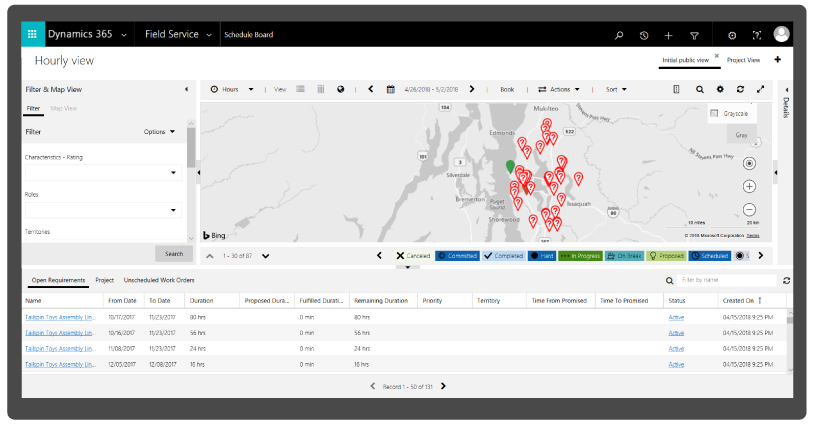Screen dimensions: 814x424
Task: Open schedule board settings gear
Action: pyautogui.click(x=720, y=89)
